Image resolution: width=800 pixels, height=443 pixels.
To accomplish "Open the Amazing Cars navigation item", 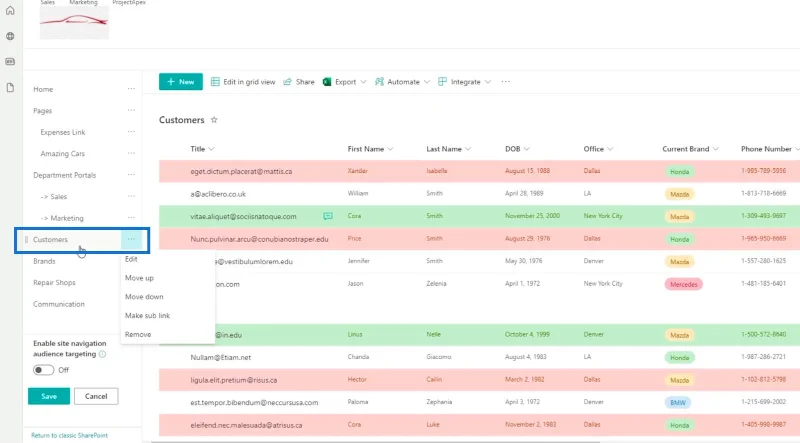I will coord(63,154).
